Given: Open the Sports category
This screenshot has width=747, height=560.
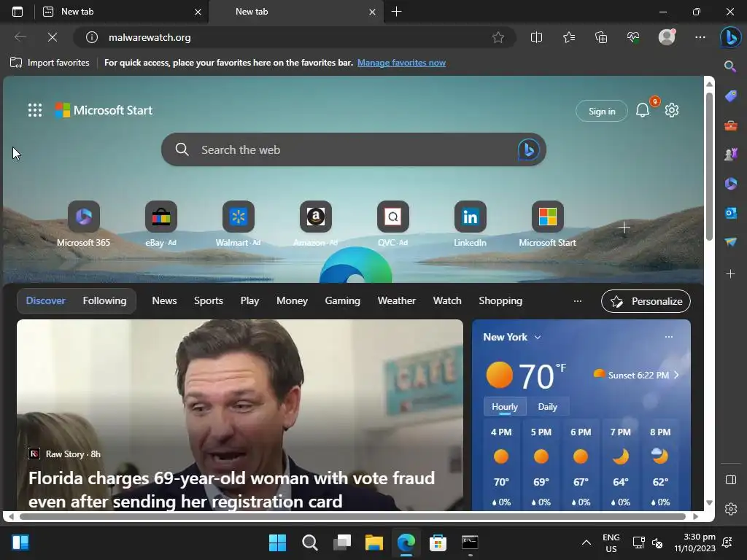Looking at the screenshot, I should [208, 300].
